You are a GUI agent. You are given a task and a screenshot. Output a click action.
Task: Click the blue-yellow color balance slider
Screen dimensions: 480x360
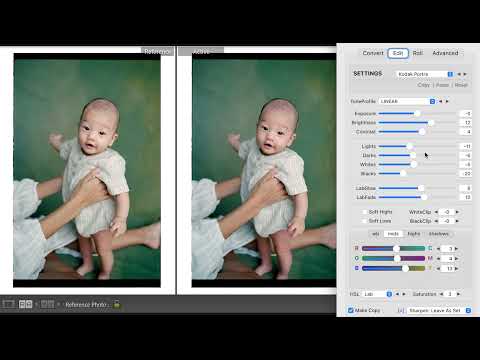pyautogui.click(x=394, y=268)
